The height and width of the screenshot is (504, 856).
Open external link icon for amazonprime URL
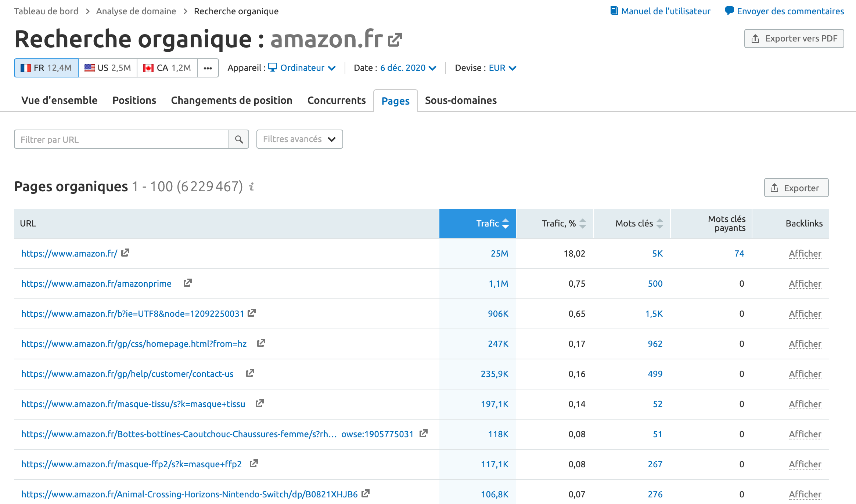(x=188, y=283)
